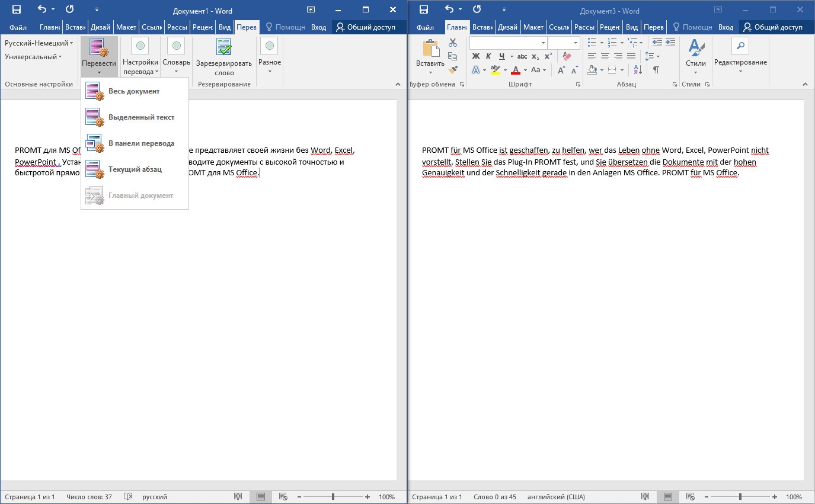Increase font size with the larger A icon
Image resolution: width=815 pixels, height=504 pixels.
point(561,70)
